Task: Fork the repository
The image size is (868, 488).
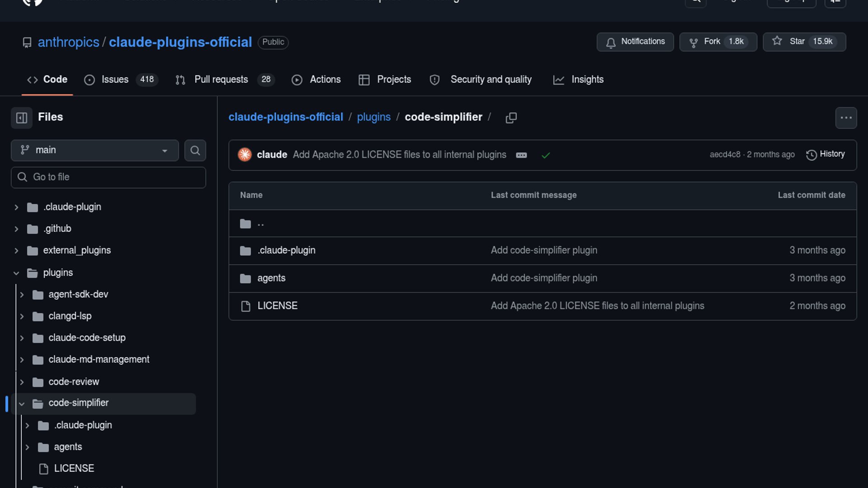Action: coord(718,42)
